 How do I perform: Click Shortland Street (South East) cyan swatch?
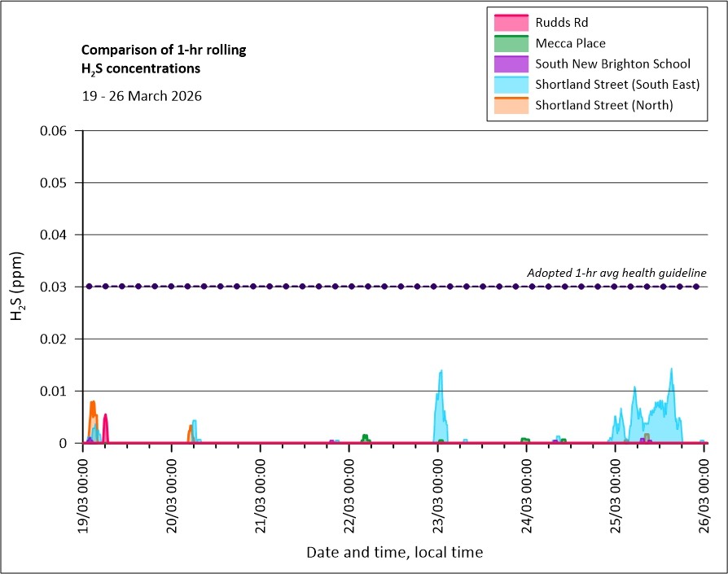[x=511, y=85]
